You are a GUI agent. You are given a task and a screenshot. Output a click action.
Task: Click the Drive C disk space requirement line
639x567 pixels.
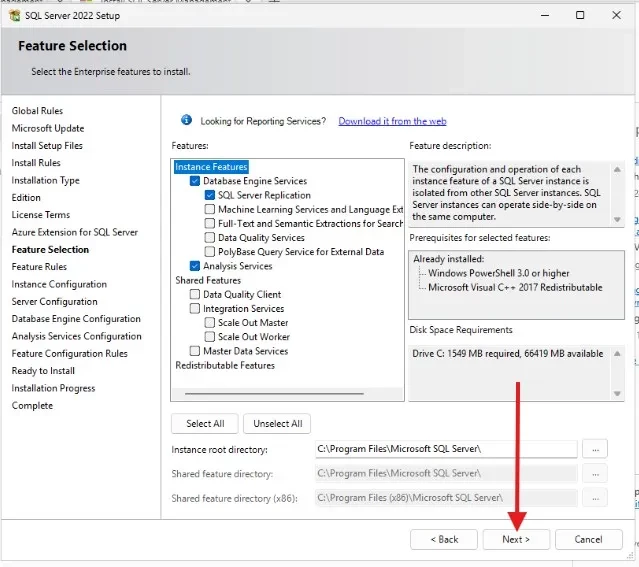pyautogui.click(x=507, y=353)
